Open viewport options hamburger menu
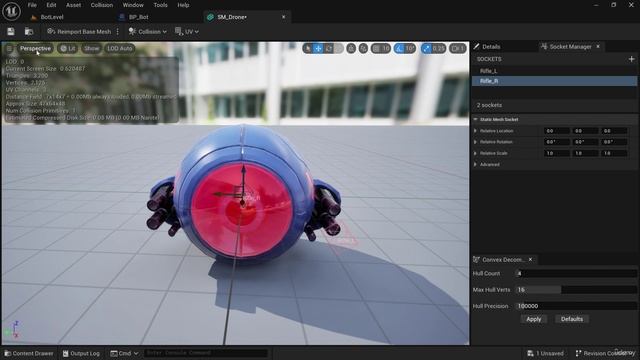This screenshot has height=360, width=640. [x=9, y=49]
